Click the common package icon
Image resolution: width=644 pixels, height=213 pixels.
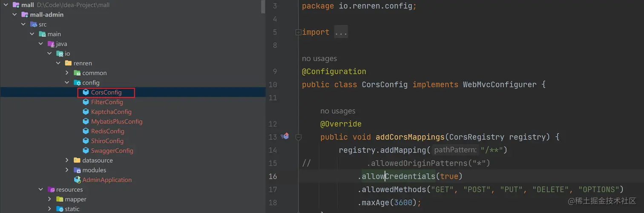(77, 73)
